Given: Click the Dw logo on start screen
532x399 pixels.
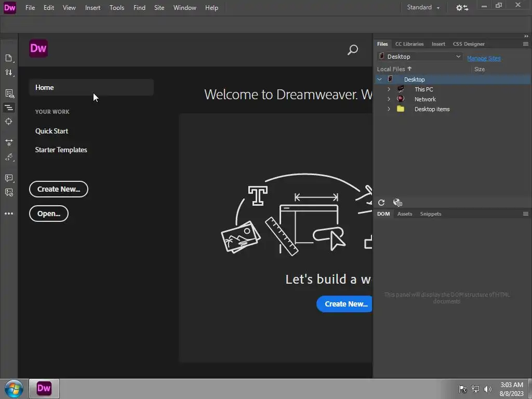Looking at the screenshot, I should 38,48.
